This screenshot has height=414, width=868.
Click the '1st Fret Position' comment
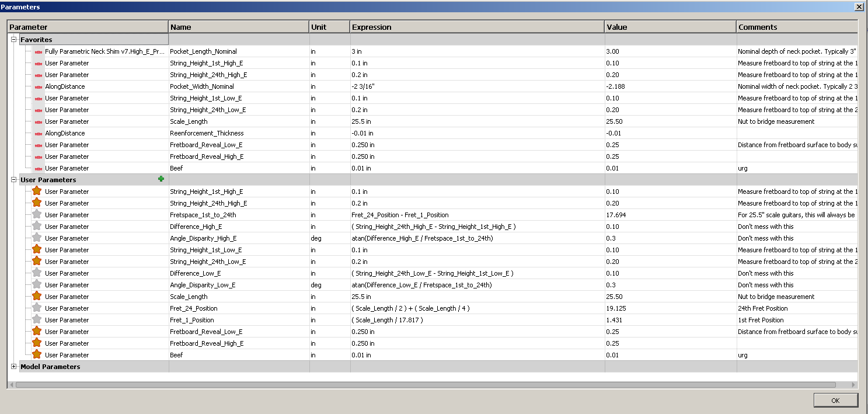tap(761, 320)
